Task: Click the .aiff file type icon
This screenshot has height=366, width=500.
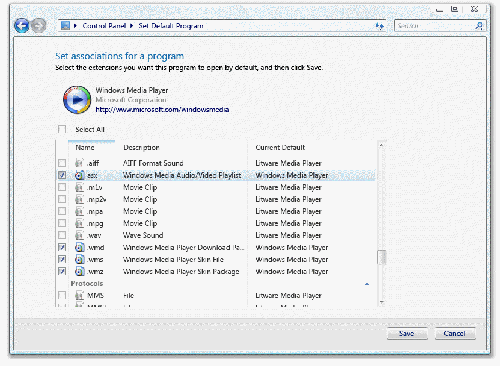Action: 79,163
